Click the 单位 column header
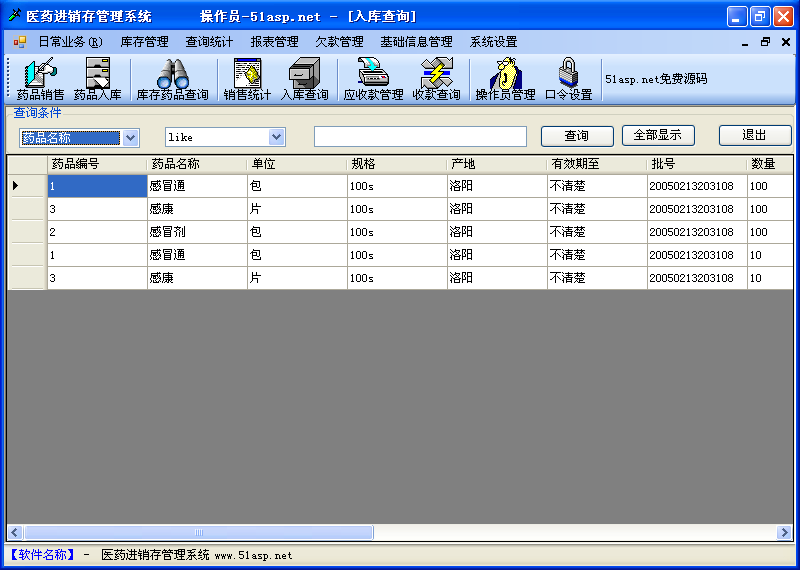800x570 pixels. (x=297, y=164)
